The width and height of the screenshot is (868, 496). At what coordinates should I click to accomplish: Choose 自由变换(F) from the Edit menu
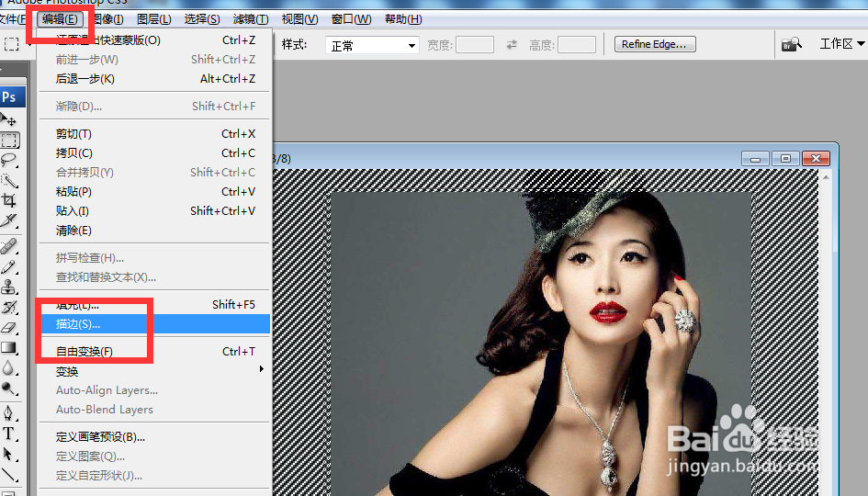[155, 352]
